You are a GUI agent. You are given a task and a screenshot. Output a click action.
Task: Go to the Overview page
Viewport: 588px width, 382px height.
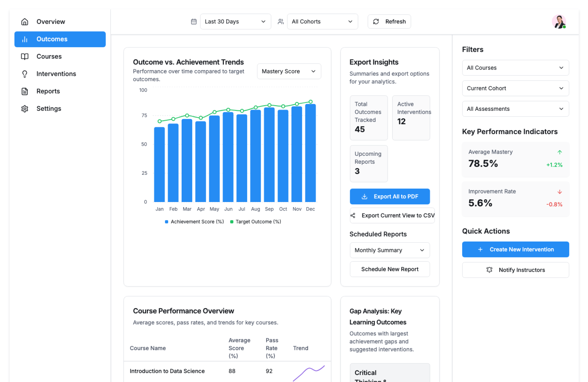(x=51, y=21)
